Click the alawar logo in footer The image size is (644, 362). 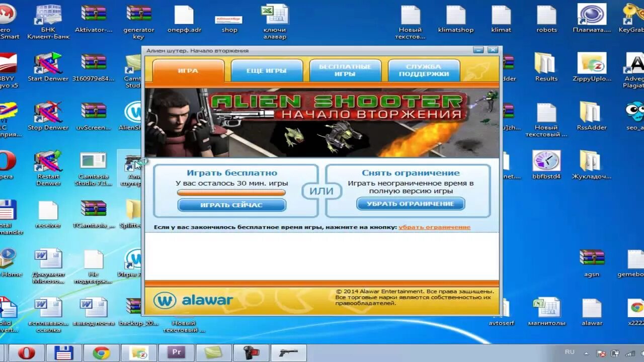pos(194,300)
